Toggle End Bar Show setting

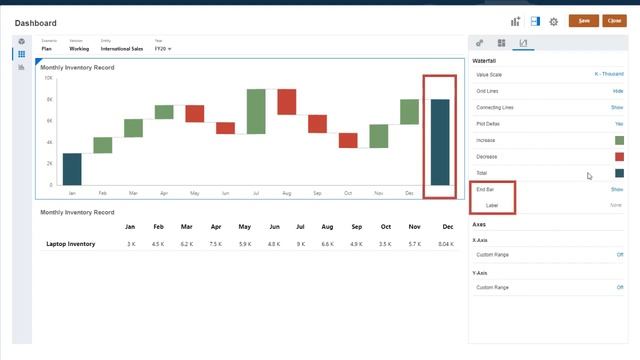[617, 189]
